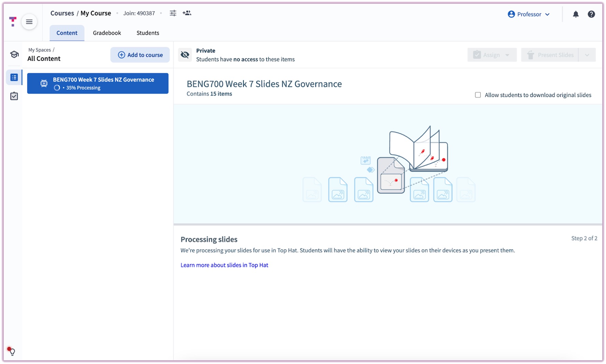606x364 pixels.
Task: Switch to the Gradebook tab
Action: pos(107,33)
